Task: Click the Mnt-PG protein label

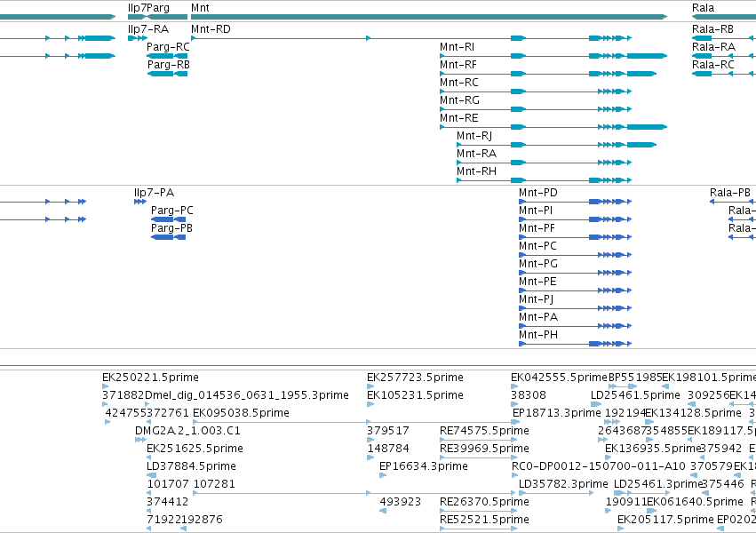Action: [538, 264]
